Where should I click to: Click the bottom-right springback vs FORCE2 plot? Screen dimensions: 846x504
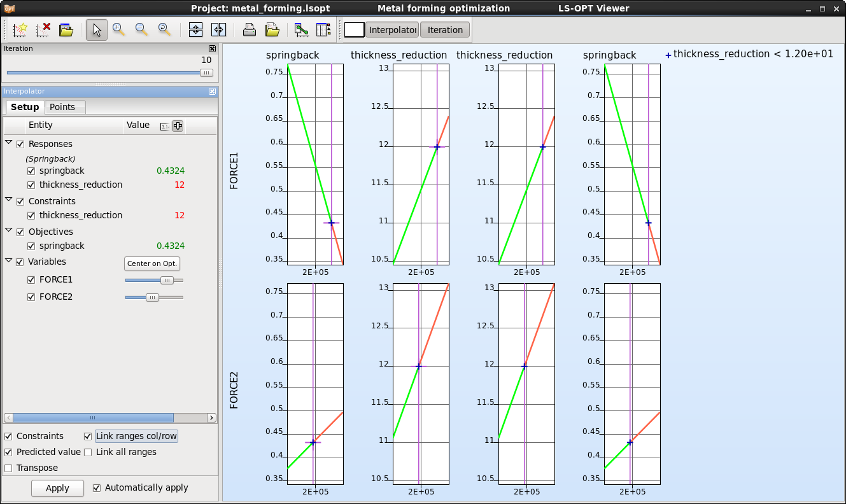[632, 384]
